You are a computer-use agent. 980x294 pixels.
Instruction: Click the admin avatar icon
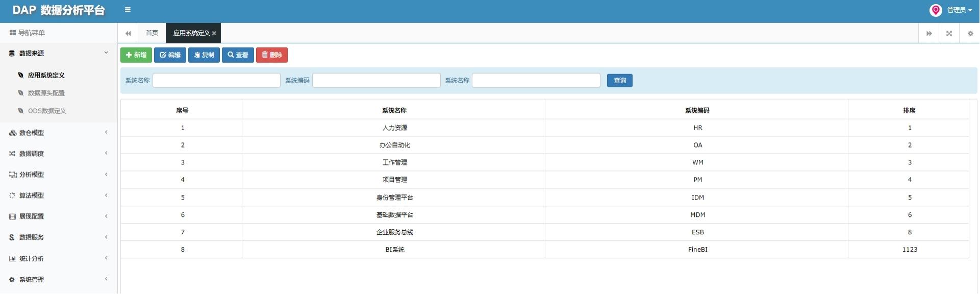click(x=936, y=10)
